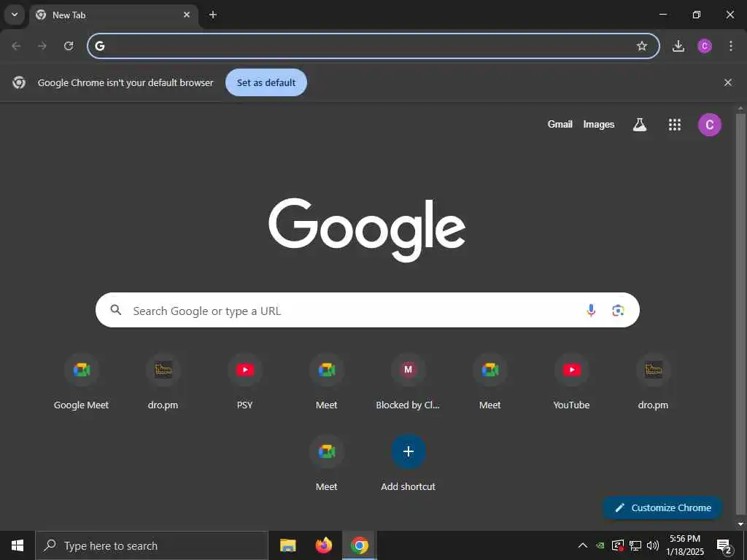The image size is (747, 560).
Task: Open the Meet shortcut beside Add shortcut
Action: click(x=326, y=464)
